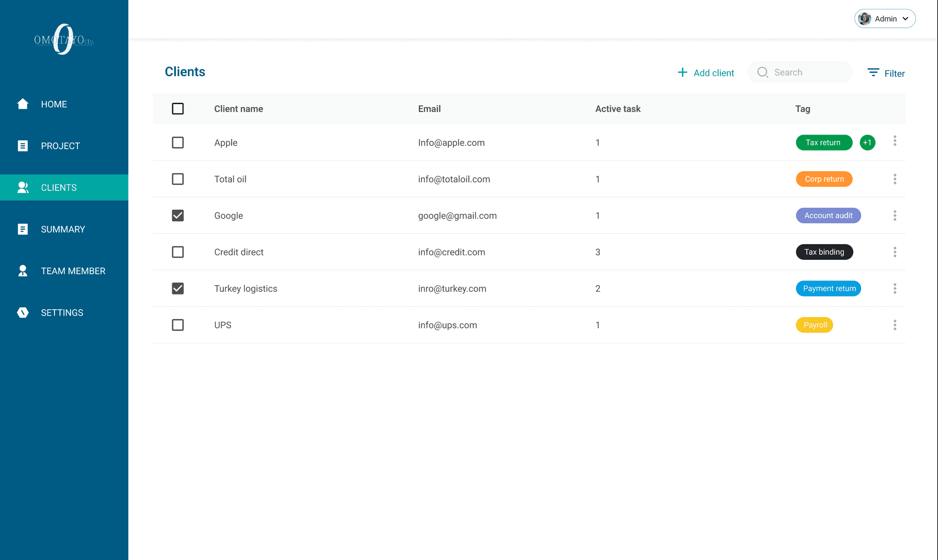Go to the Summary menu item

(x=63, y=229)
